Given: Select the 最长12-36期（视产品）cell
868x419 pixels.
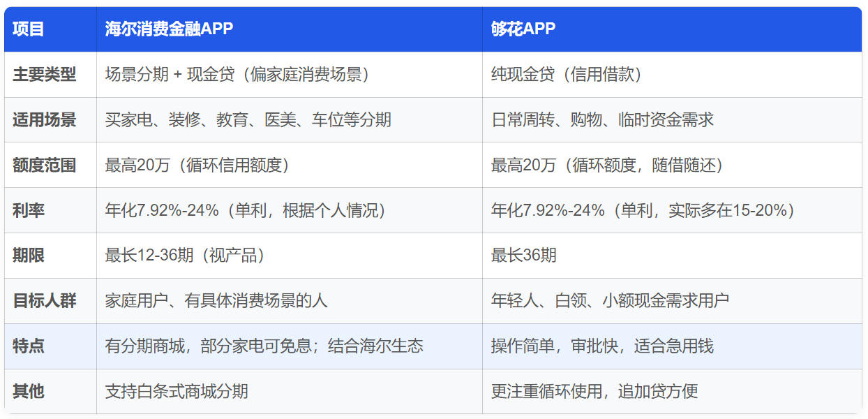Looking at the screenshot, I should [185, 256].
